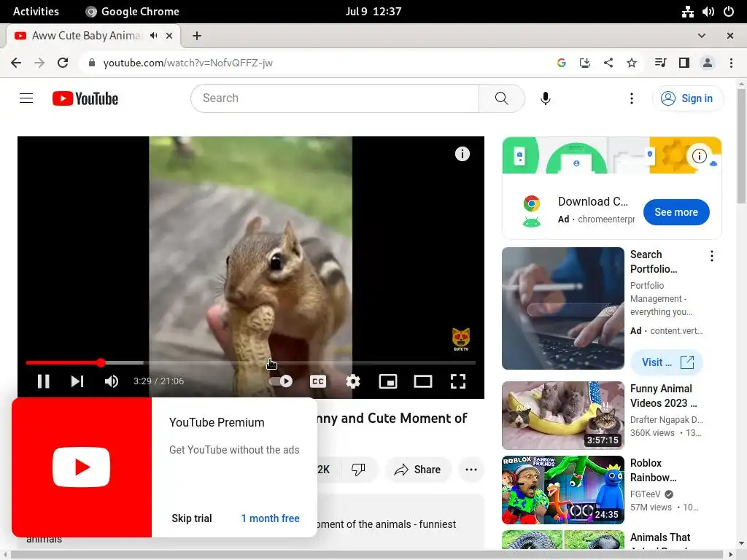Open network status icon

pyautogui.click(x=687, y=12)
